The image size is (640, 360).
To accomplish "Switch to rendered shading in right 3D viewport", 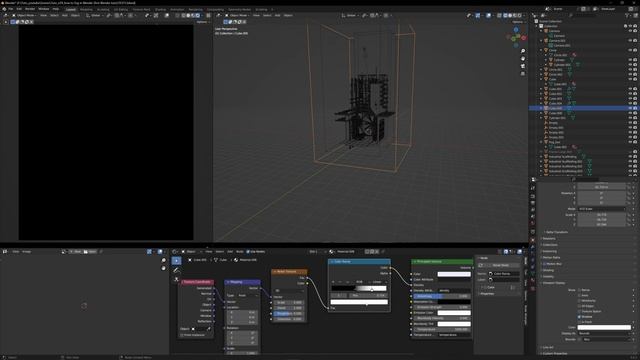I will coord(519,16).
